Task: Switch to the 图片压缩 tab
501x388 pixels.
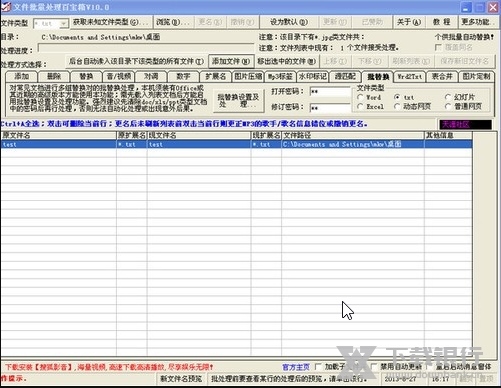Action: [248, 76]
